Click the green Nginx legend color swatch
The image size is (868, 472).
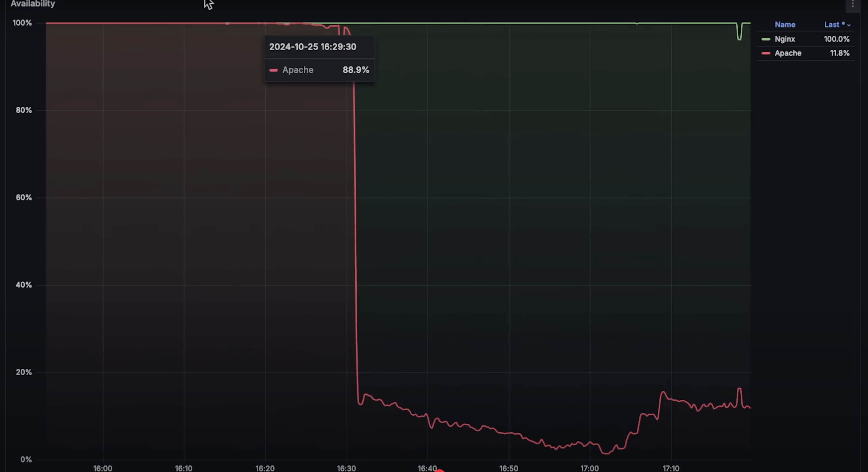(x=766, y=39)
